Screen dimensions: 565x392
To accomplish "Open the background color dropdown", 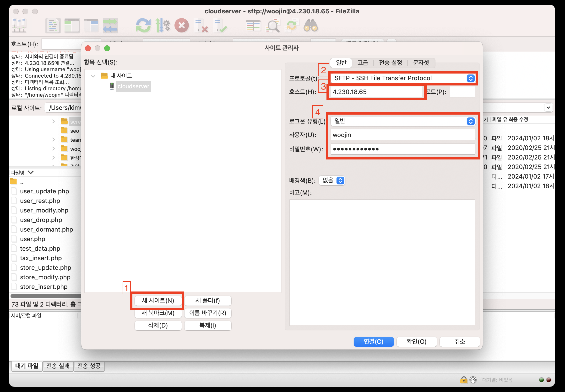I will pos(332,180).
